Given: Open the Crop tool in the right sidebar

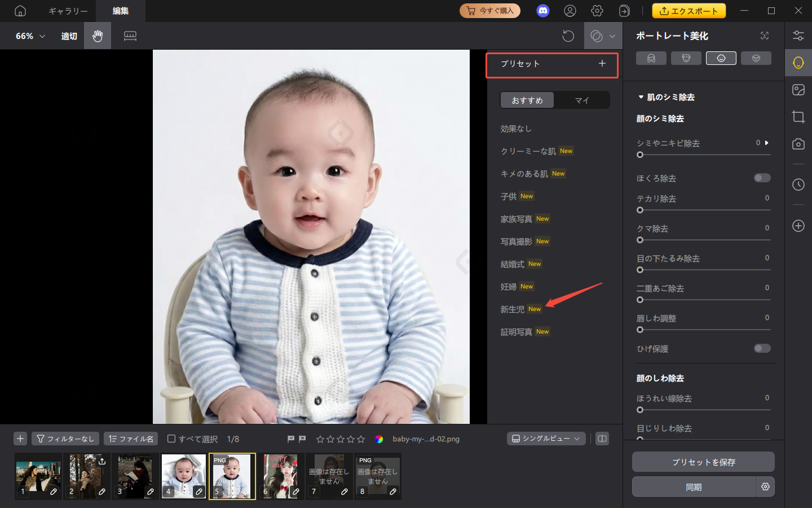Looking at the screenshot, I should (798, 117).
